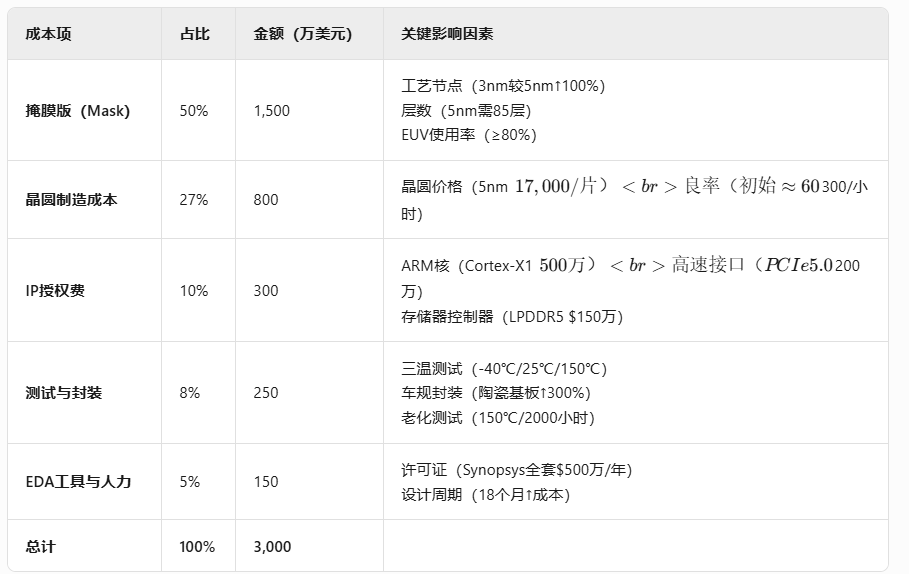This screenshot has width=909, height=574.
Task: Click the 许可证 Synopsys全套 text line
Action: (x=517, y=470)
